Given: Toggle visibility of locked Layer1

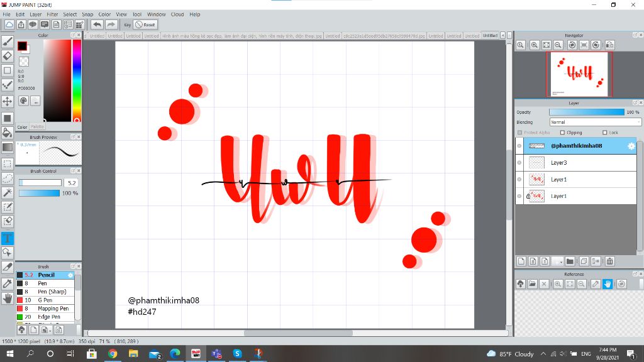Looking at the screenshot, I should [519, 196].
